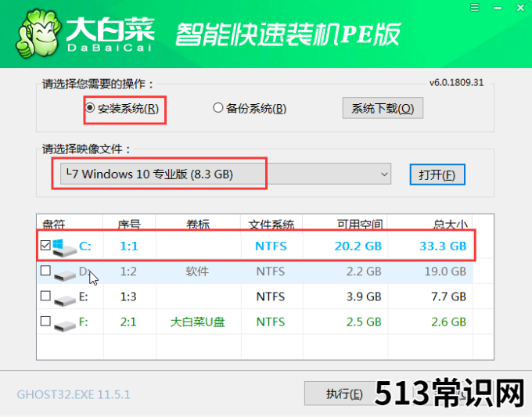Screen dimensions: 532x417
Task: Check the D: drive checkbox
Action: pos(45,271)
